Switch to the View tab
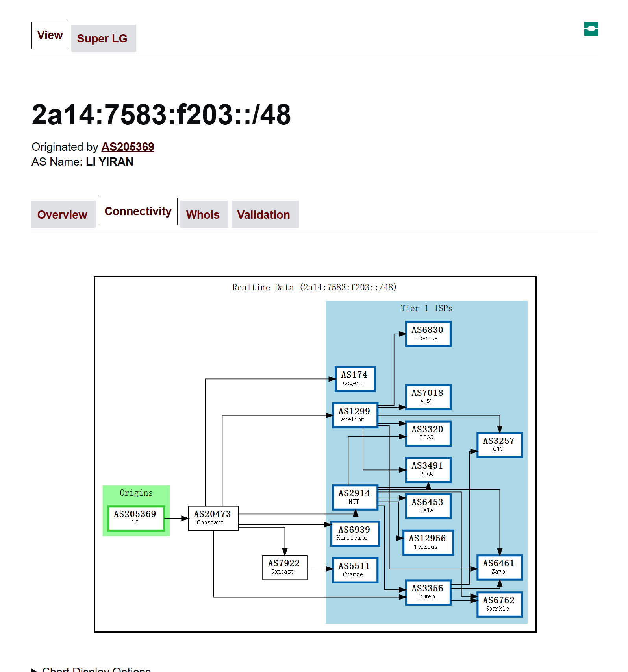628x672 pixels. pyautogui.click(x=50, y=35)
